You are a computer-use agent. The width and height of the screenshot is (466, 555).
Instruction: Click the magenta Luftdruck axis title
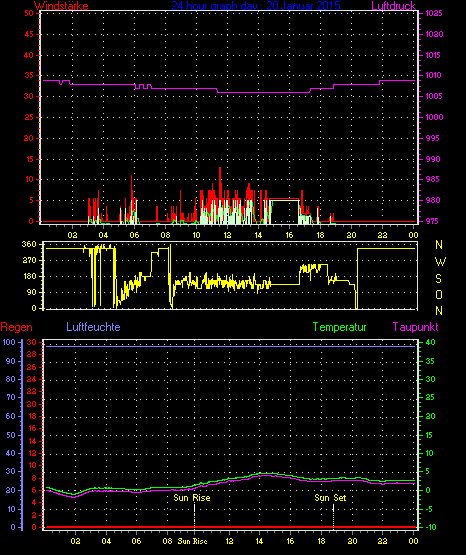click(393, 5)
